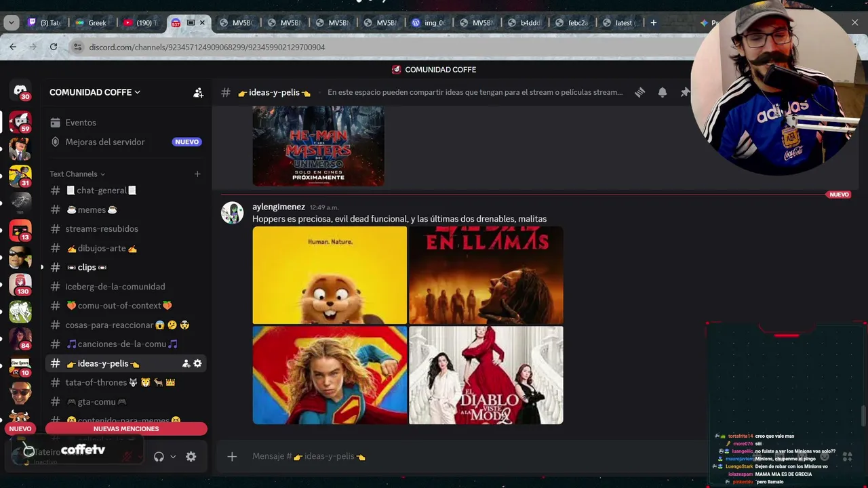
Task: Click aylengimenez's avatar
Action: [x=232, y=213]
